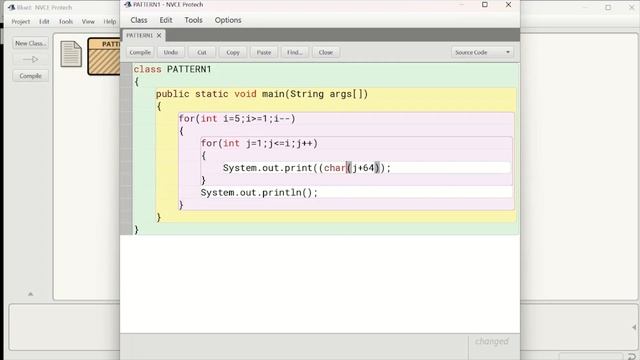The image size is (640, 360).
Task: Click the empty editor area below the code
Action: 320,284
